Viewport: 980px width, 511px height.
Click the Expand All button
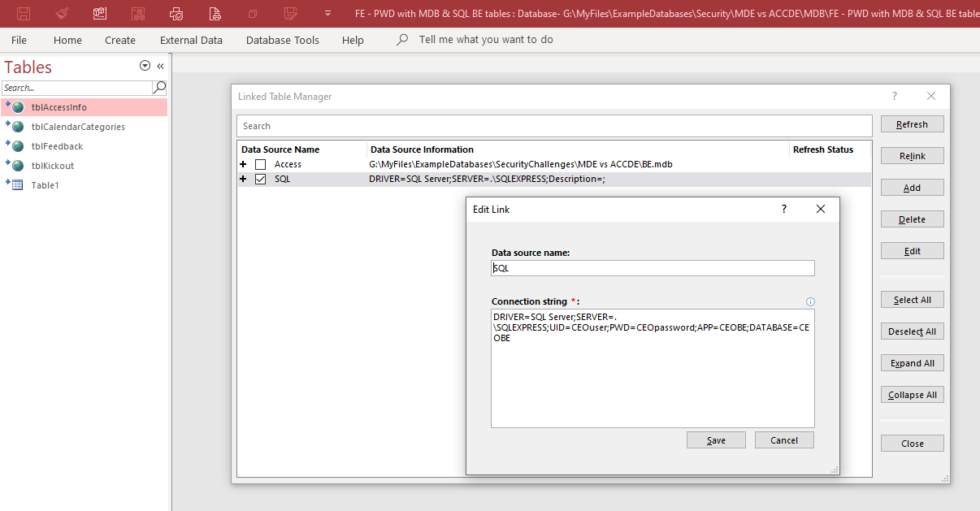tap(913, 363)
